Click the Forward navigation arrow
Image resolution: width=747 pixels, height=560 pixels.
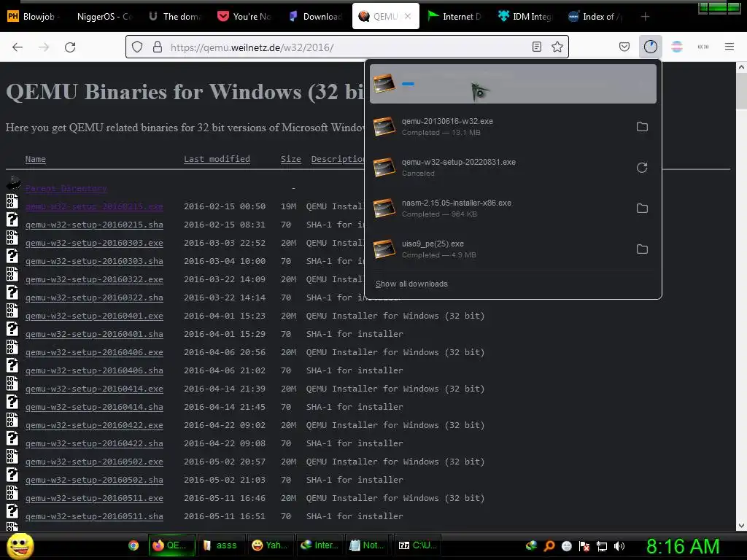tap(44, 47)
